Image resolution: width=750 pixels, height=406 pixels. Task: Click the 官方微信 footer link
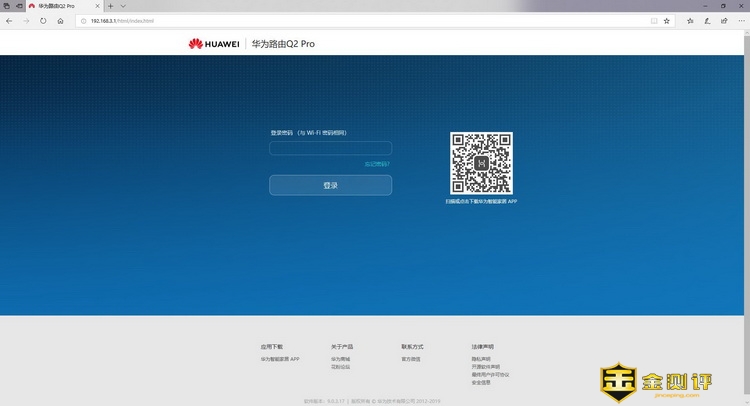410,359
